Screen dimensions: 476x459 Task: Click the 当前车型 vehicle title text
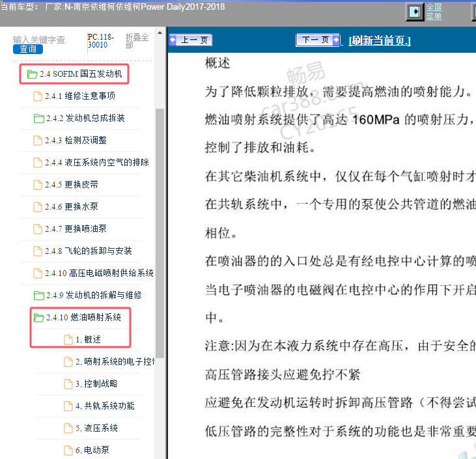113,7
